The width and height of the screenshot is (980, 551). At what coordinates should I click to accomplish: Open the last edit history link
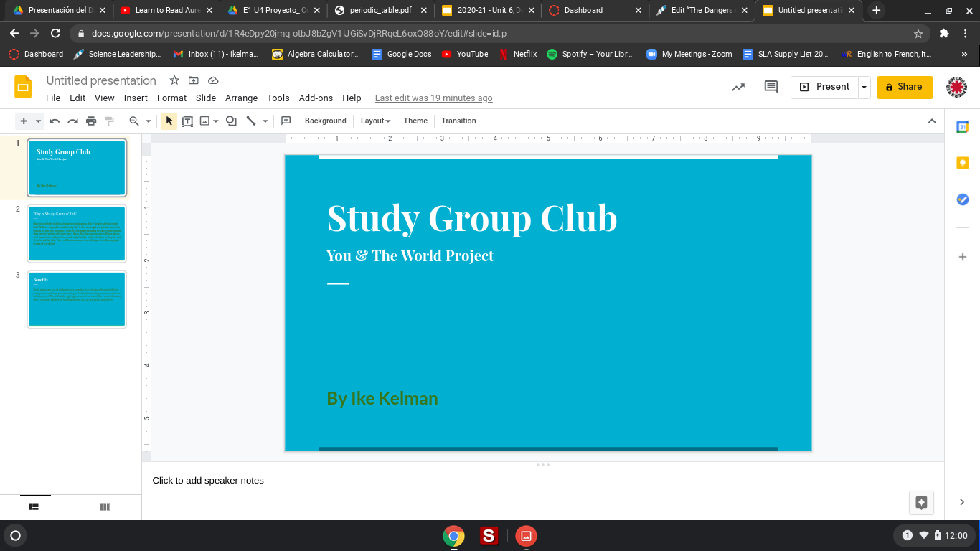[433, 98]
